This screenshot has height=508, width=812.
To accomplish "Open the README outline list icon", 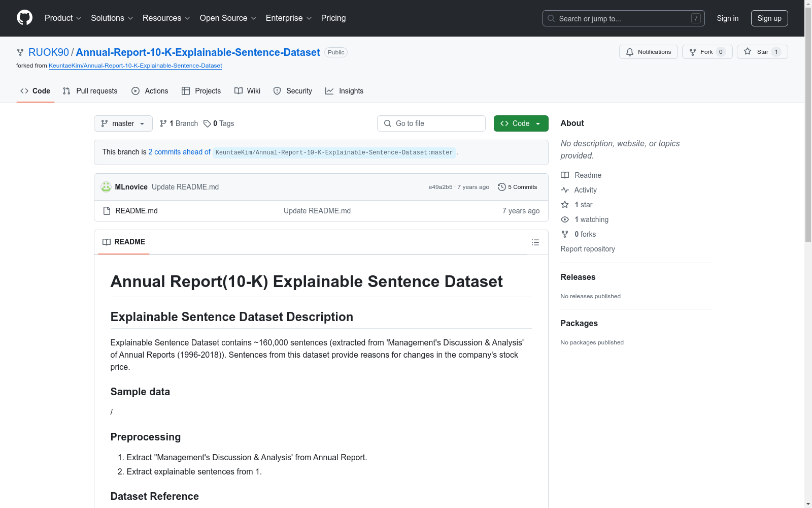I will pos(535,242).
